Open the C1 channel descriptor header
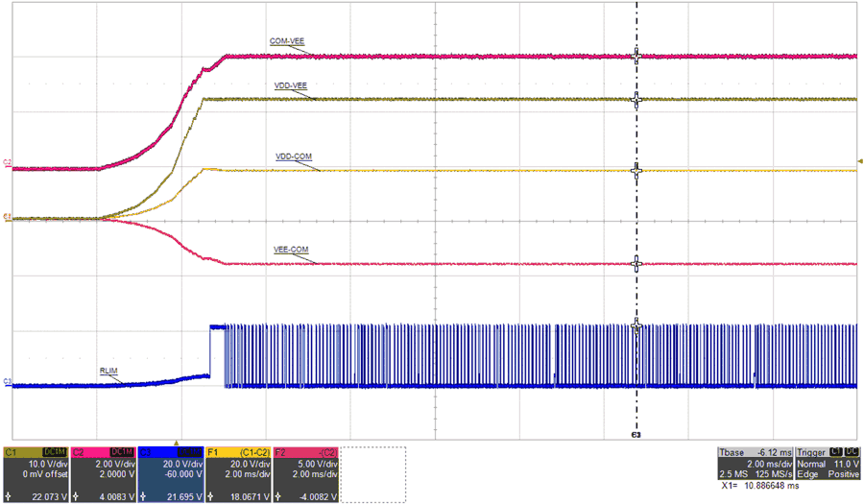Viewport: 864px width, 504px height. 36,452
